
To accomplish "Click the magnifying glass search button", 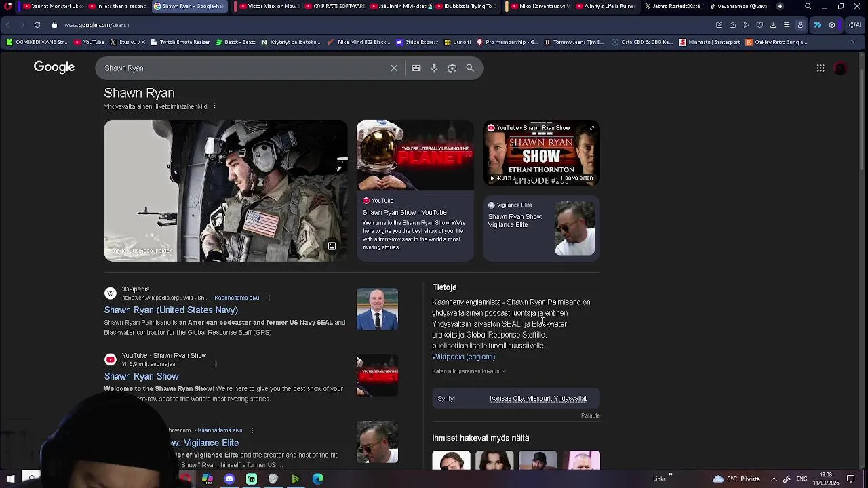I will [x=470, y=68].
